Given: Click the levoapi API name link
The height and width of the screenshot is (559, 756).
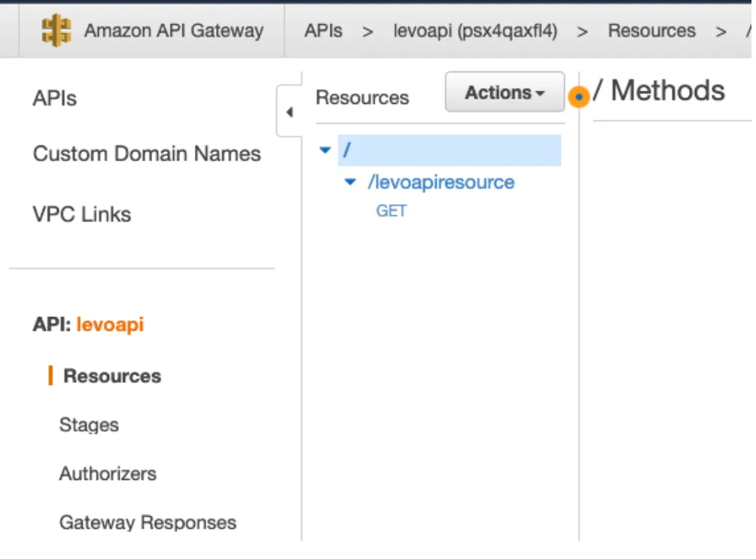Looking at the screenshot, I should click(x=110, y=325).
